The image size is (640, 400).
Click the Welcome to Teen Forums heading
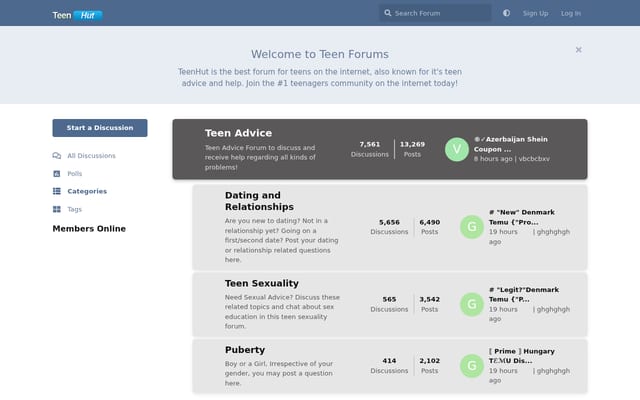(x=320, y=54)
